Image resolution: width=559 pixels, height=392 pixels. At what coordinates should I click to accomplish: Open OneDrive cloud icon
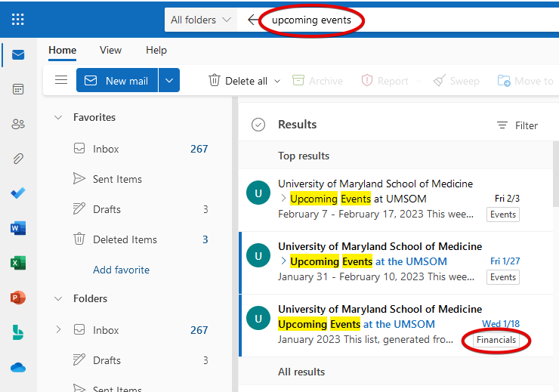(x=18, y=367)
